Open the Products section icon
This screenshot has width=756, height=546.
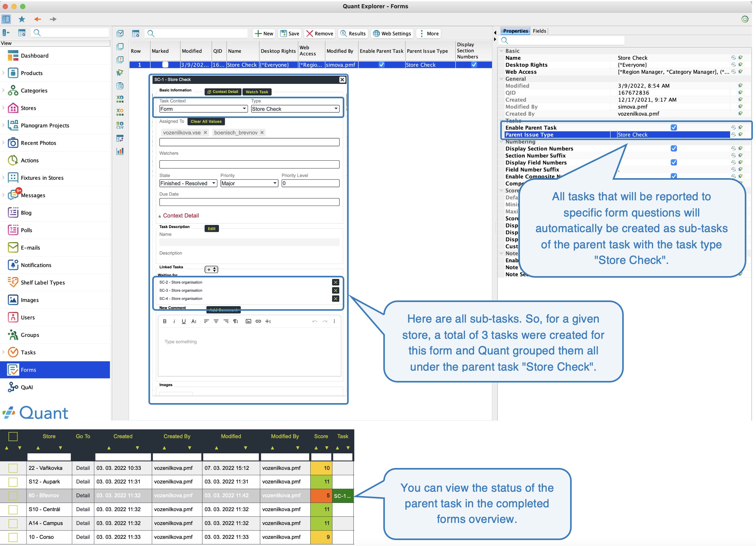13,73
